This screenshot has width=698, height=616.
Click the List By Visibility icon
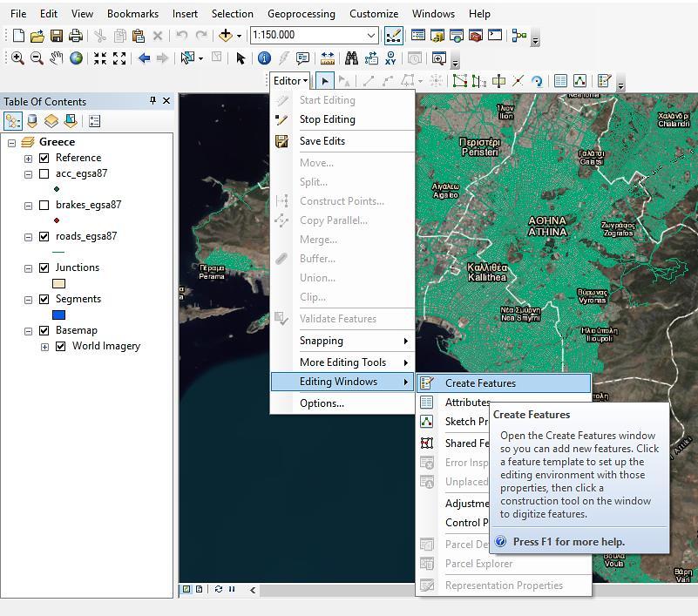pos(51,121)
